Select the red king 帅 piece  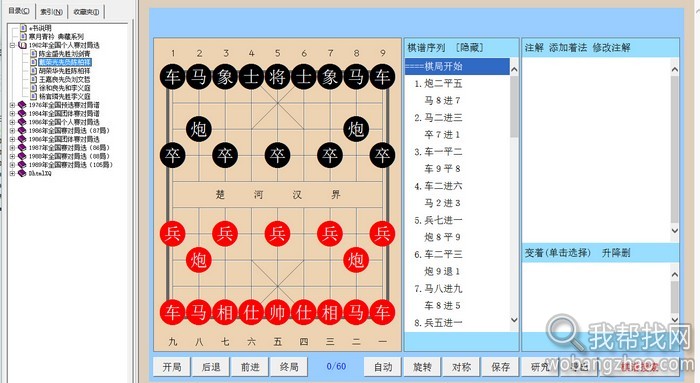(x=277, y=312)
